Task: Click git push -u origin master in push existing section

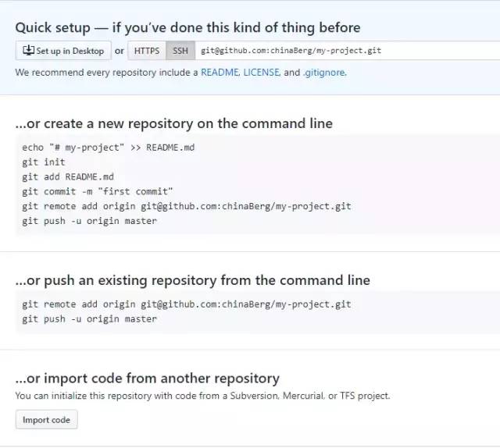Action: tap(90, 319)
